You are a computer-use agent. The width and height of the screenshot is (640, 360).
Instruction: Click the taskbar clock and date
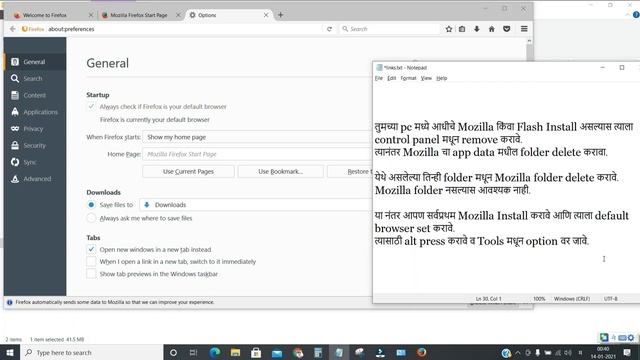point(603,352)
